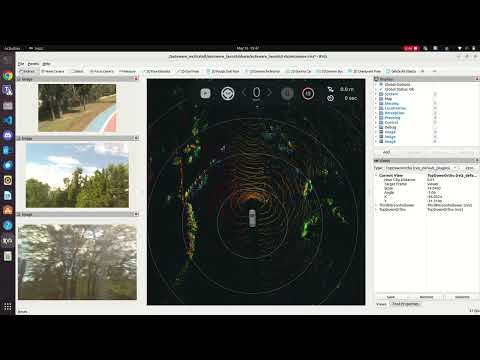Click the left turn signal arrow

click(x=244, y=93)
